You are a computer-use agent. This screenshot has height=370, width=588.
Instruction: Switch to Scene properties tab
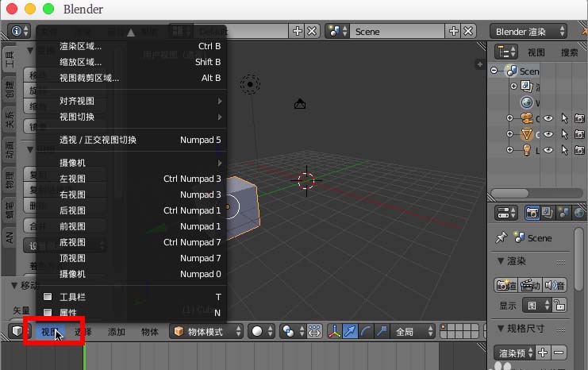click(x=563, y=213)
